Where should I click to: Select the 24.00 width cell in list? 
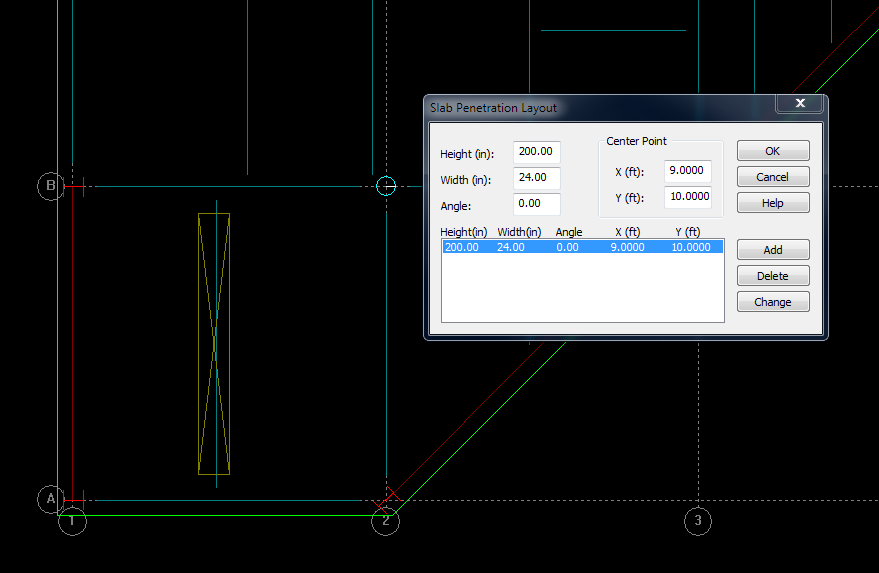click(x=511, y=247)
